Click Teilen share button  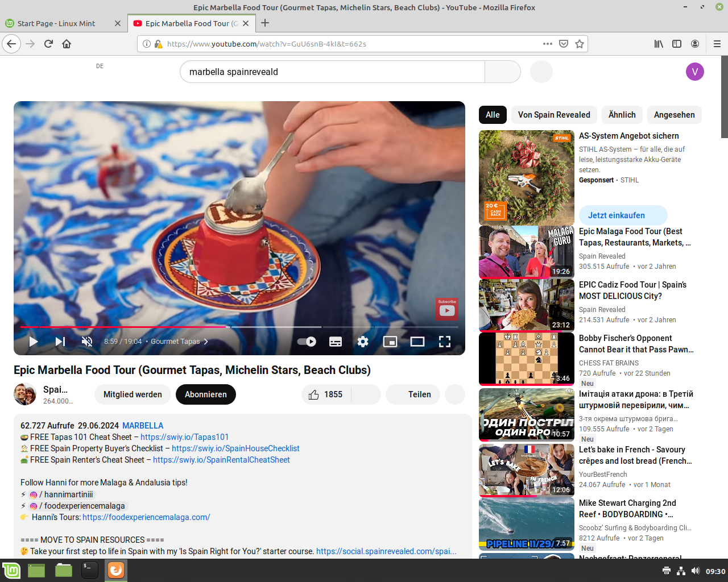(412, 394)
